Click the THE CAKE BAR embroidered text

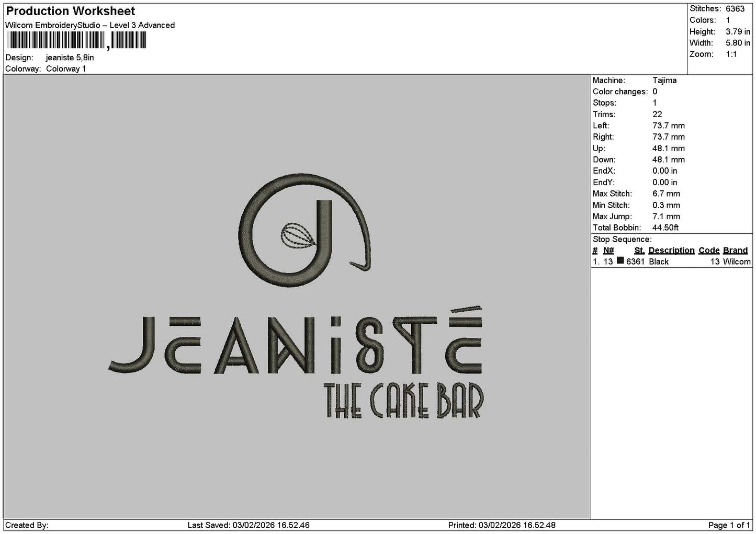[x=404, y=401]
